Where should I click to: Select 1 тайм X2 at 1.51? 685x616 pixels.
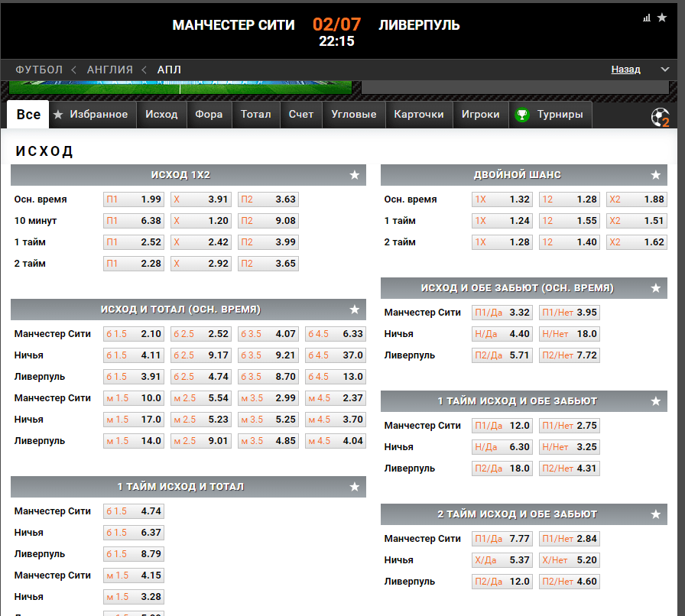(x=637, y=221)
